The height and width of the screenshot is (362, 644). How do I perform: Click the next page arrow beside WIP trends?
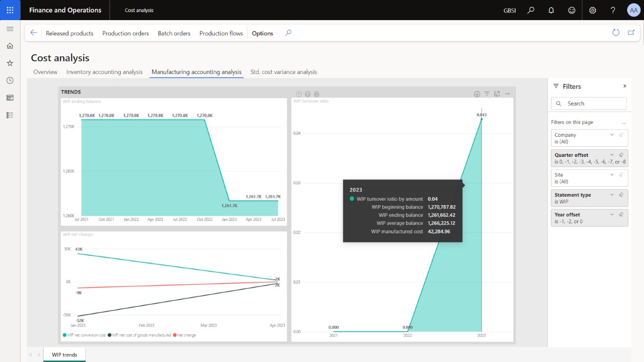pyautogui.click(x=39, y=354)
